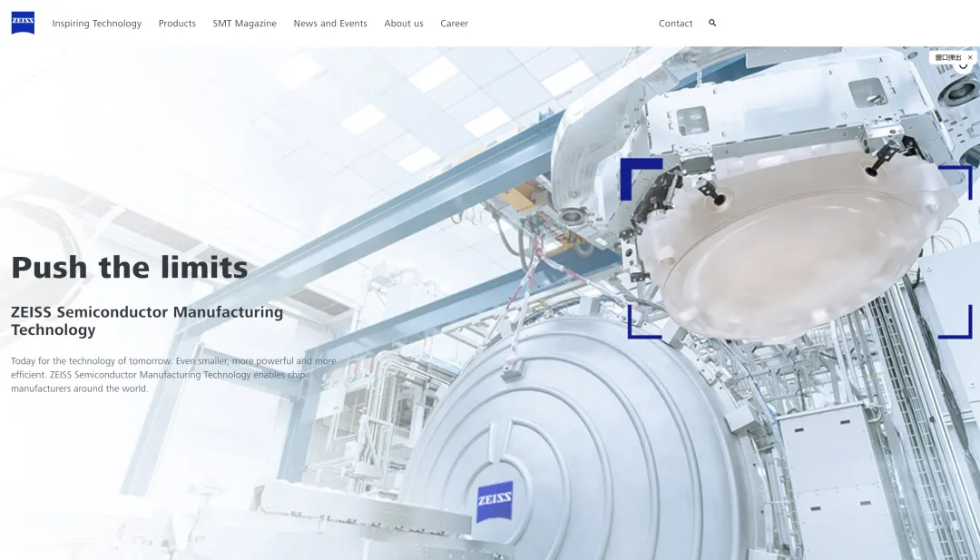Click the paragraph starting "Today for the technology"
Viewport: 980px width, 560px height.
173,374
